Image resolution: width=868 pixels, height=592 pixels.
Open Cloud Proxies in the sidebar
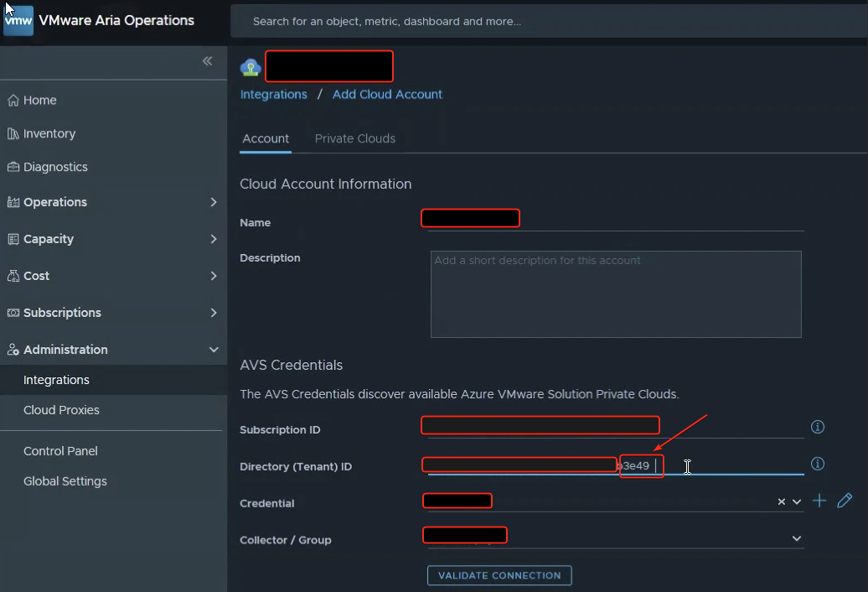coord(61,410)
